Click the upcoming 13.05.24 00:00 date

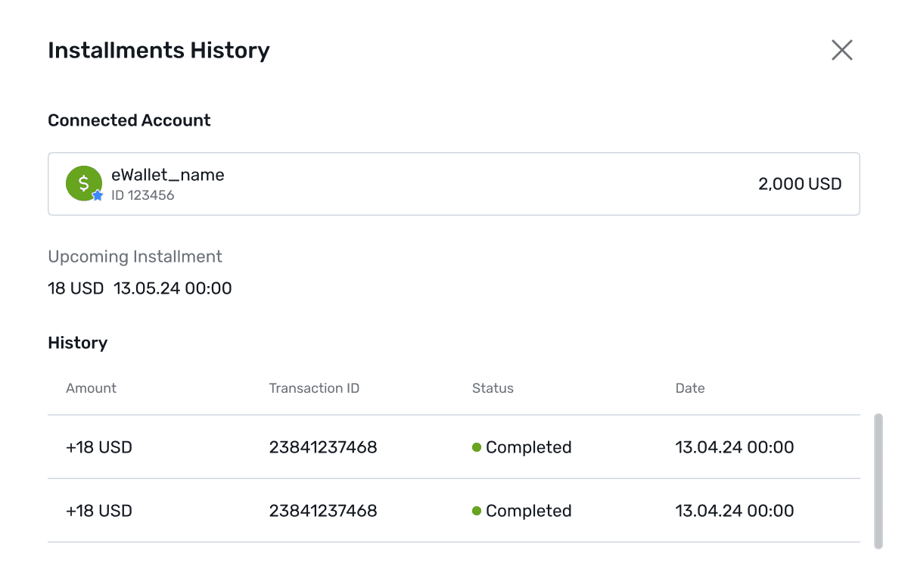click(x=173, y=288)
